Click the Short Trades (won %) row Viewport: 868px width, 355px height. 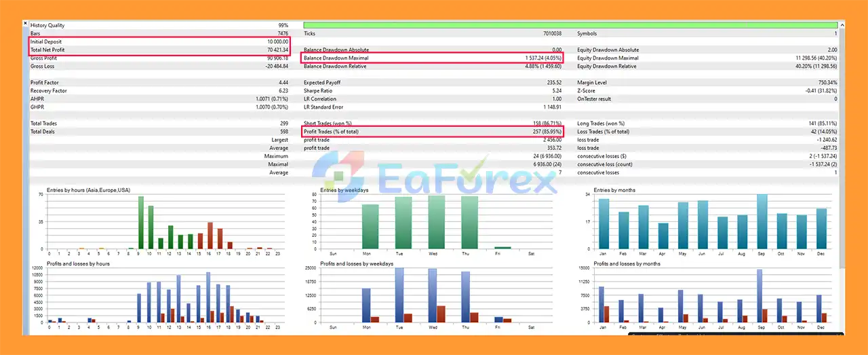[x=433, y=124]
